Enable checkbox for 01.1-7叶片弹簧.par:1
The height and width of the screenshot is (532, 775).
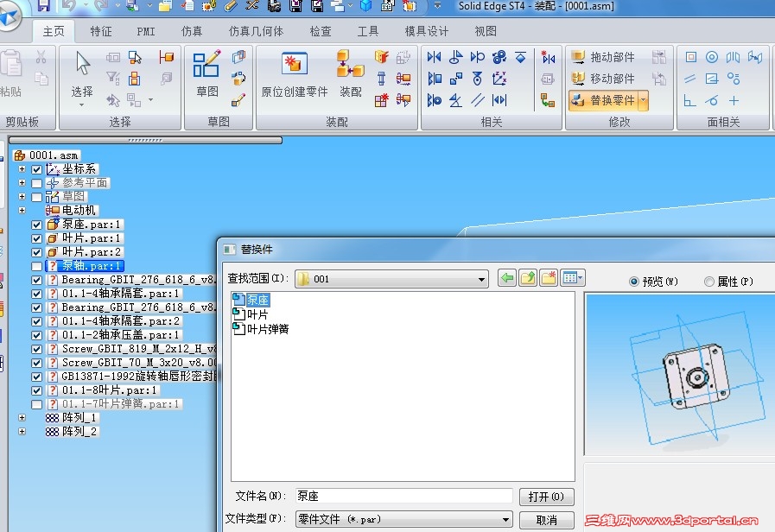[x=36, y=404]
